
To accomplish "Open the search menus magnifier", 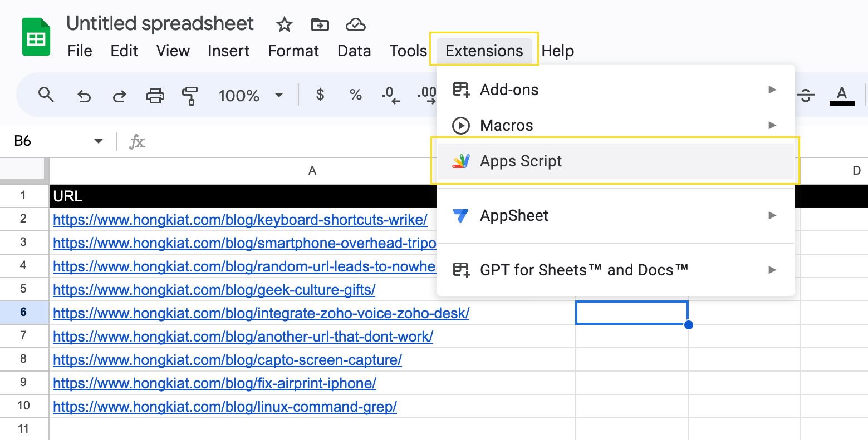I will point(46,95).
